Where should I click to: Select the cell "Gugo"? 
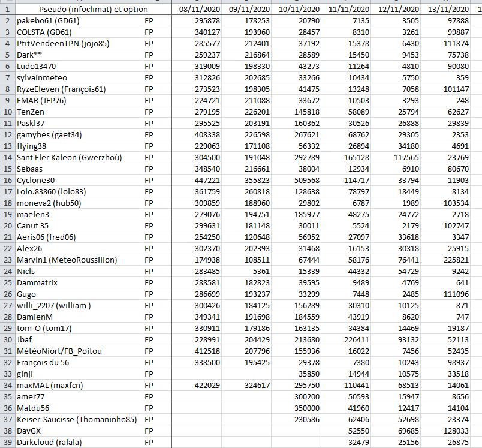tap(79, 294)
